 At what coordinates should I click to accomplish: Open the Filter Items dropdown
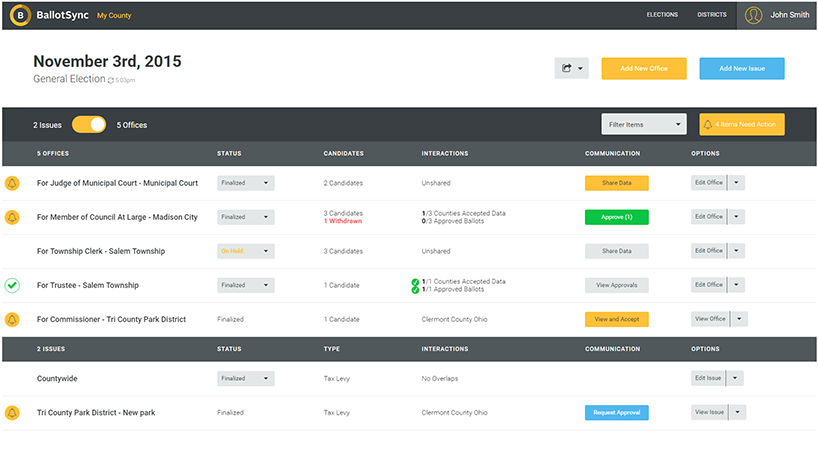coord(644,124)
